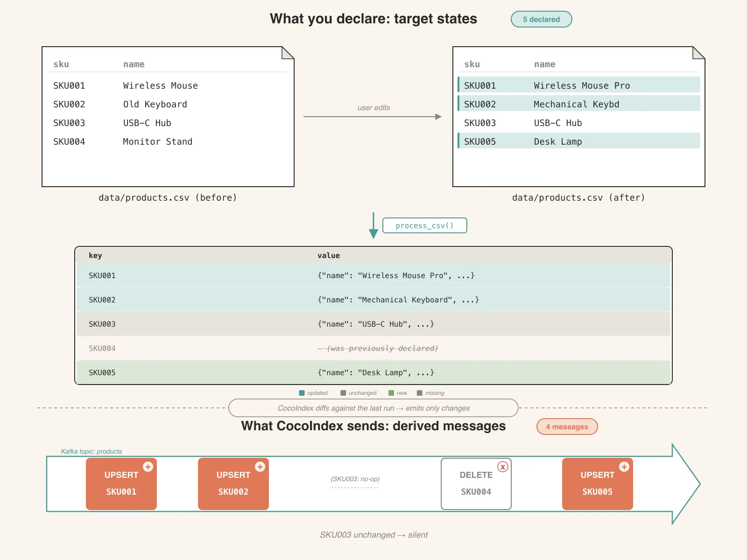Toggle the 'missing' legend indicator
The height and width of the screenshot is (560, 747).
pyautogui.click(x=420, y=393)
